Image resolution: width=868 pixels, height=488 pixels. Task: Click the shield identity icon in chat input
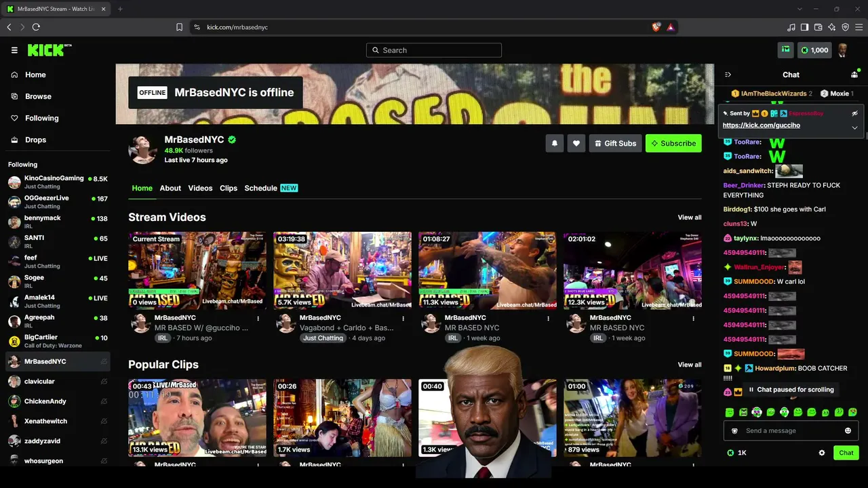[x=734, y=431]
